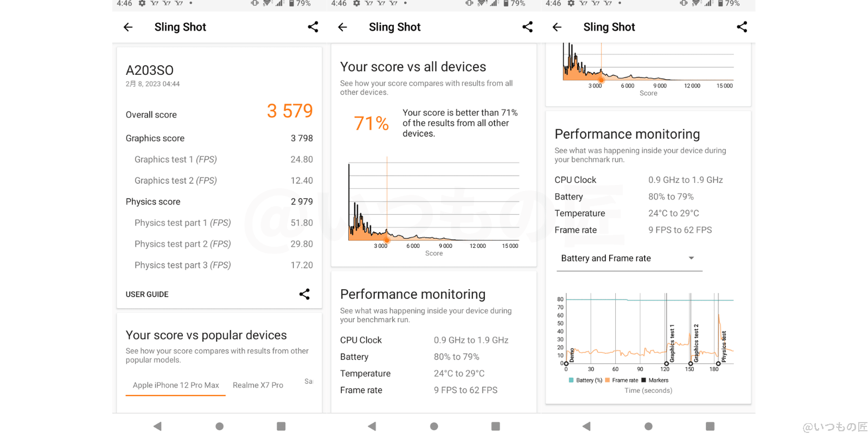Switch to the Apple iPhone 12 Pro Max tab
Image resolution: width=868 pixels, height=434 pixels.
(x=175, y=385)
